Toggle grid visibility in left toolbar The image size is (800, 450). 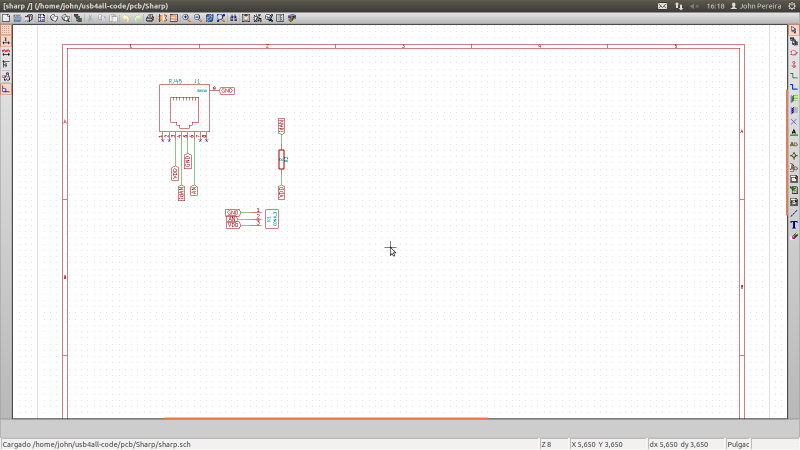5,30
